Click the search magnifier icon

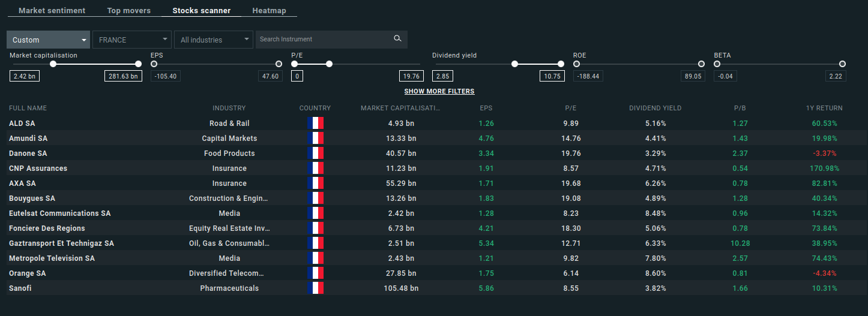pyautogui.click(x=397, y=39)
